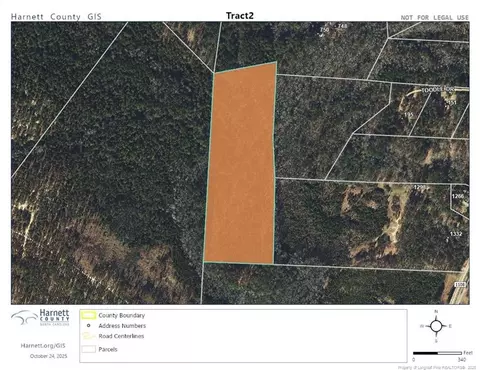Click the County Boundary legend swatch
The image size is (480, 370).
tap(89, 315)
